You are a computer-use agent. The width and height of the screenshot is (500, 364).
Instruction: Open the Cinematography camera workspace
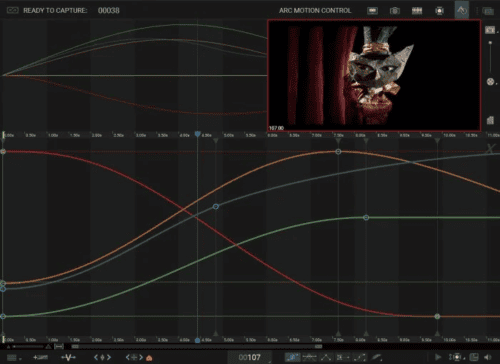pyautogui.click(x=395, y=11)
